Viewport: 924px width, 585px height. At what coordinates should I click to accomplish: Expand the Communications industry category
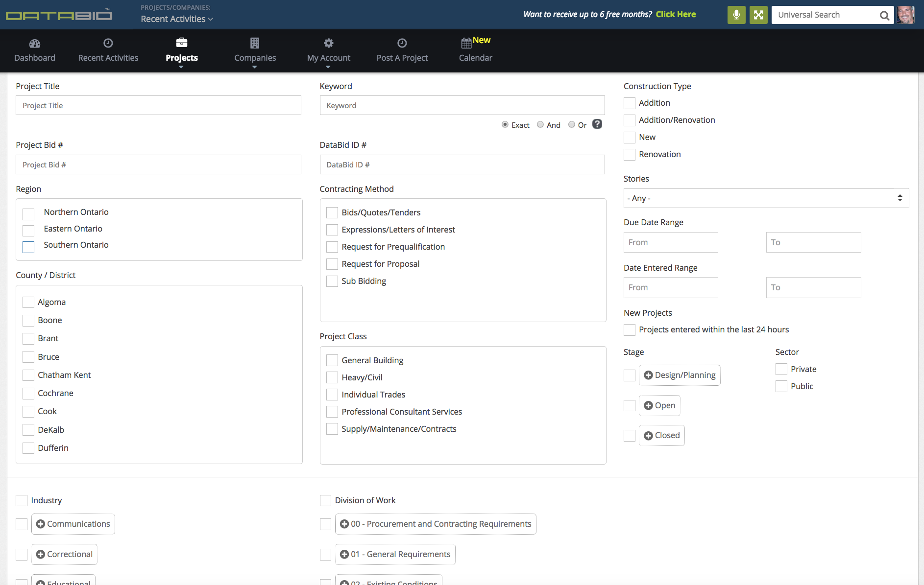coord(73,524)
